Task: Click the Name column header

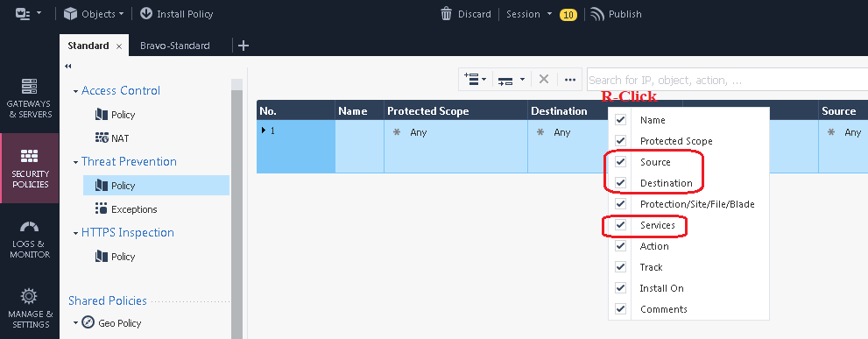Action: pyautogui.click(x=359, y=110)
